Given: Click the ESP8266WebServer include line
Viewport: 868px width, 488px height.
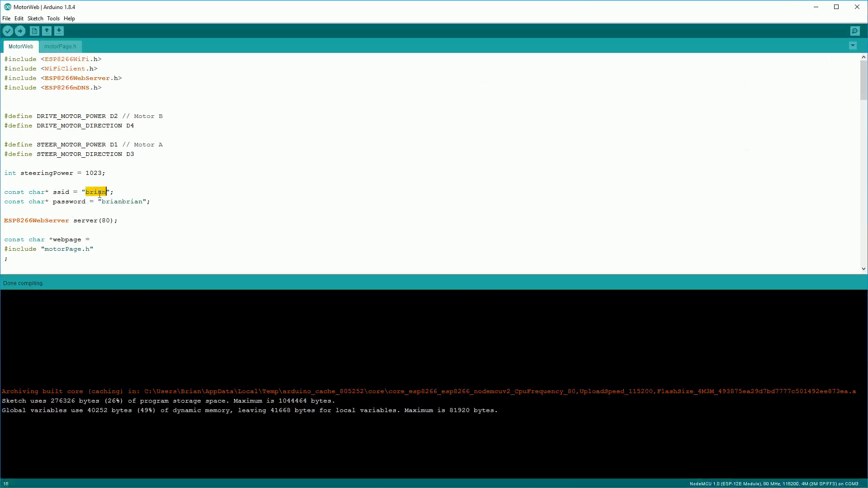Looking at the screenshot, I should (x=63, y=78).
